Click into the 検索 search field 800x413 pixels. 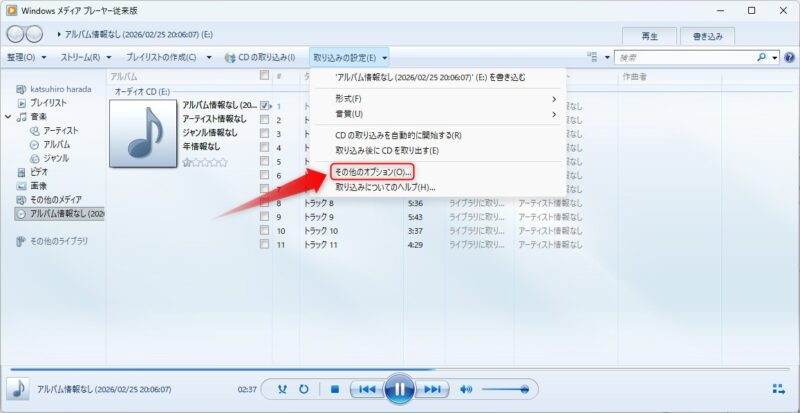(x=690, y=58)
